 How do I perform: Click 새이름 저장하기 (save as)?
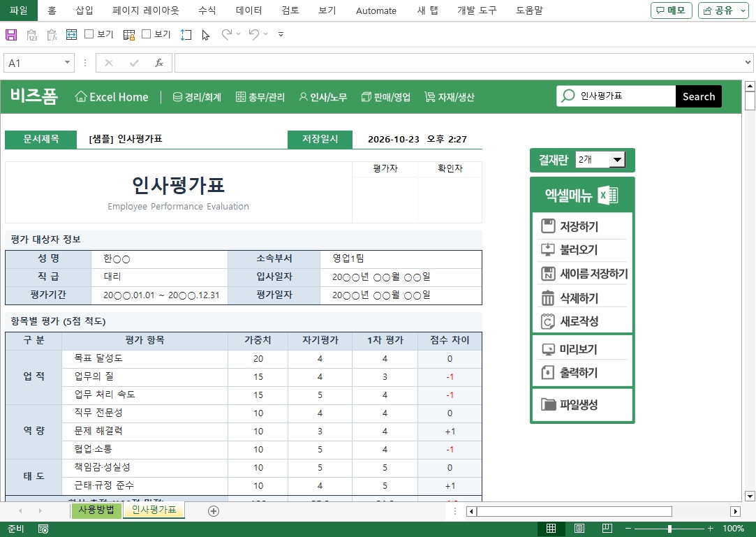coord(582,274)
